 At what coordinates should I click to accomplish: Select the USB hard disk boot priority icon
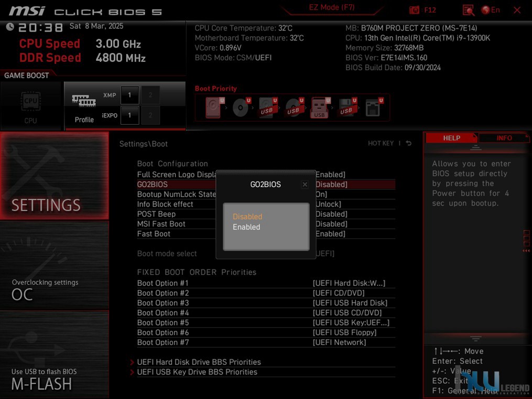tap(268, 107)
